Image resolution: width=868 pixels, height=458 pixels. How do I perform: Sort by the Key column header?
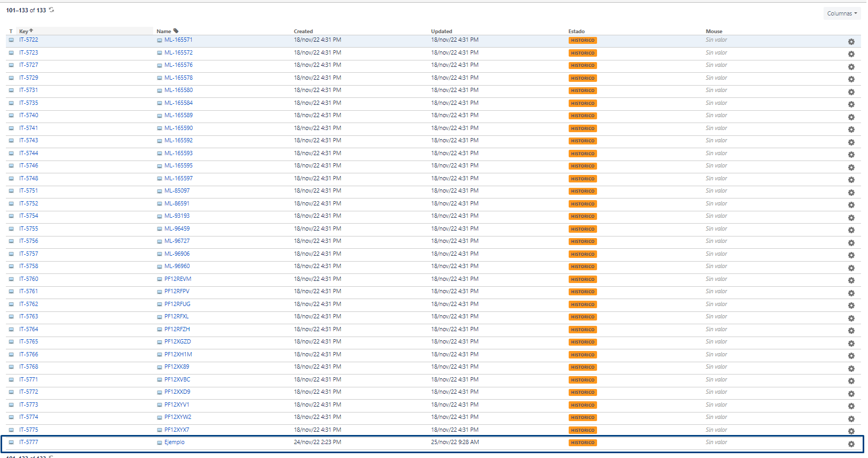click(24, 31)
